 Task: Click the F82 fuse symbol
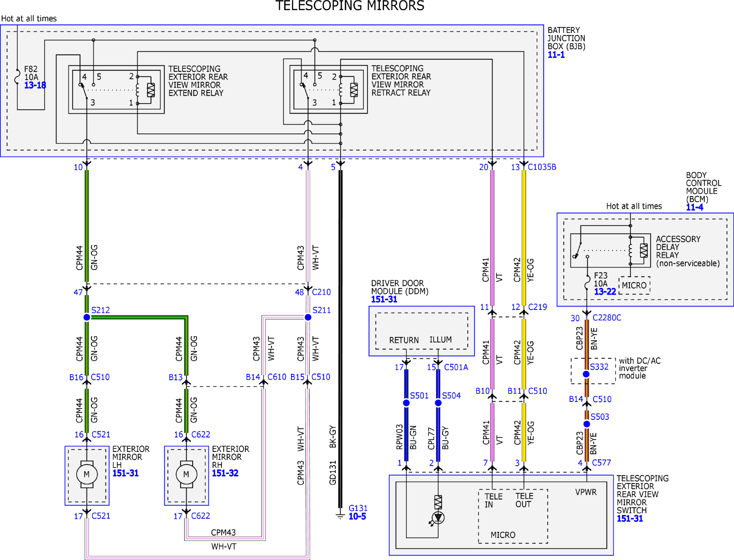tap(17, 77)
